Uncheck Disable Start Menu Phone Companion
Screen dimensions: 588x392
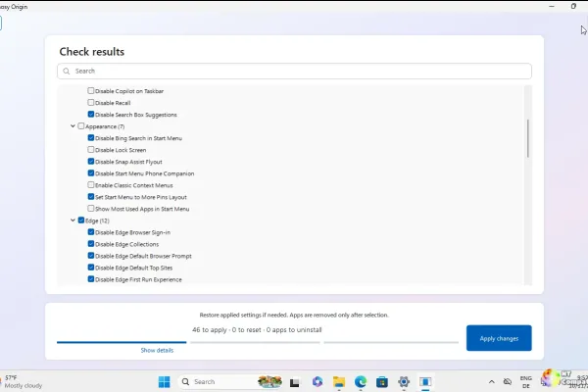[91, 172]
